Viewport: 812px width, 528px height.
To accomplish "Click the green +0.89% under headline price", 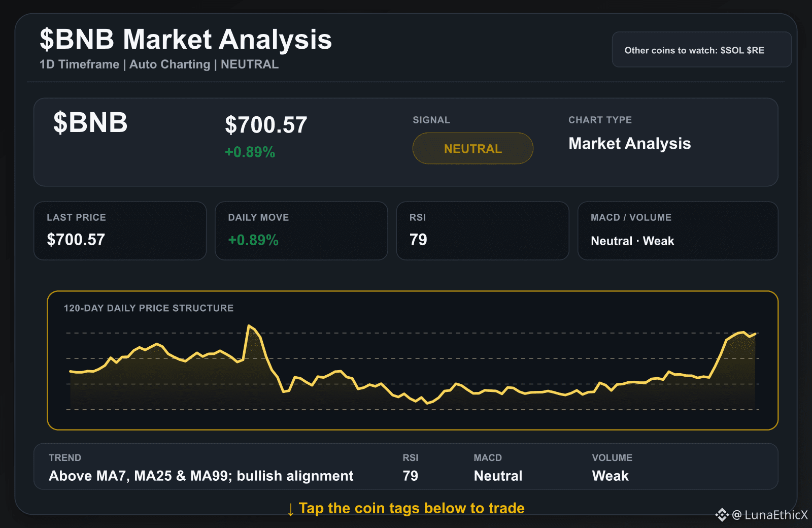I will pyautogui.click(x=250, y=152).
